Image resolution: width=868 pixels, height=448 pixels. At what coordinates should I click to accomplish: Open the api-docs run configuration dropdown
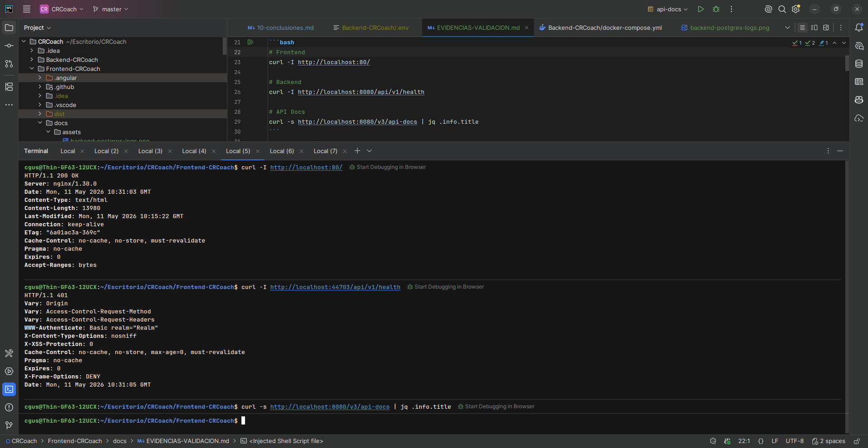[x=668, y=9]
